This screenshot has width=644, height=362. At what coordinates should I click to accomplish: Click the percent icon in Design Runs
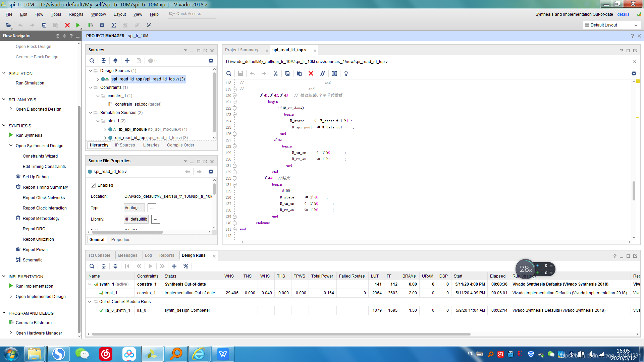[x=185, y=266]
